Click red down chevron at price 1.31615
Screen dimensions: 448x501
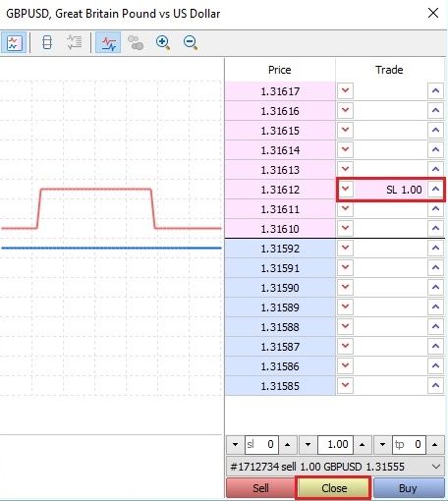pyautogui.click(x=345, y=130)
